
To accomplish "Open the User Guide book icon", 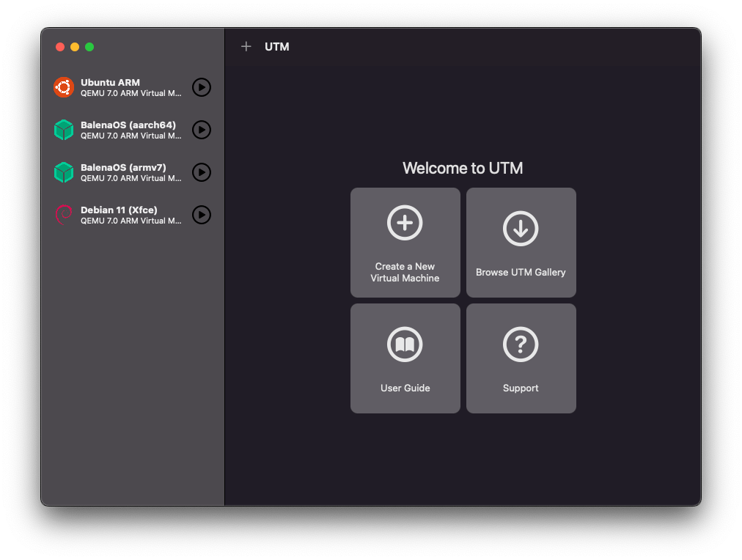I will 405,344.
